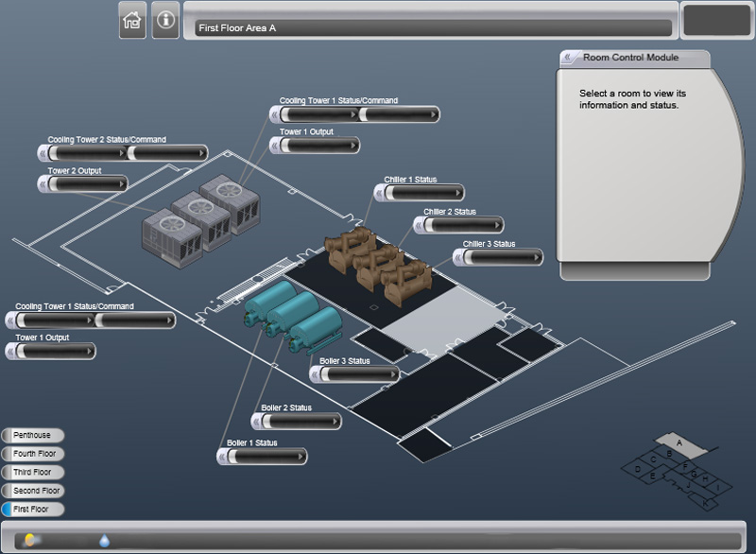Select the middle teal boiler tank
This screenshot has height=554, width=756.
[292, 314]
